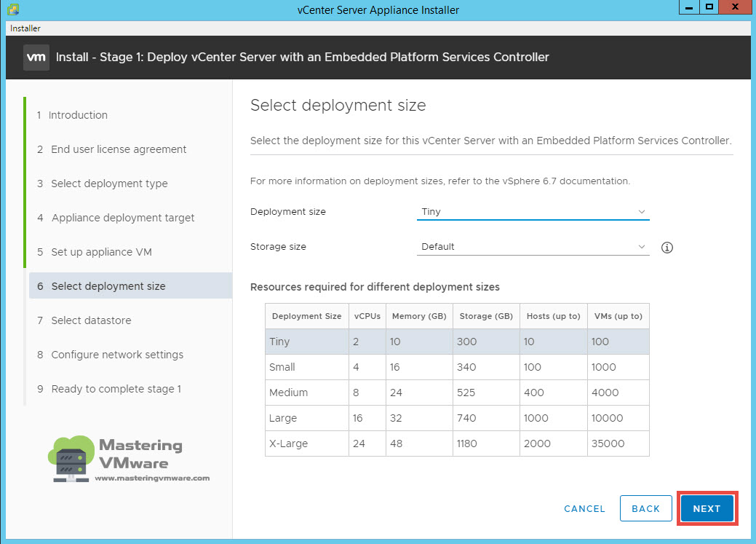This screenshot has height=544, width=756.
Task: Click the Select deployment size heading
Action: tap(338, 105)
